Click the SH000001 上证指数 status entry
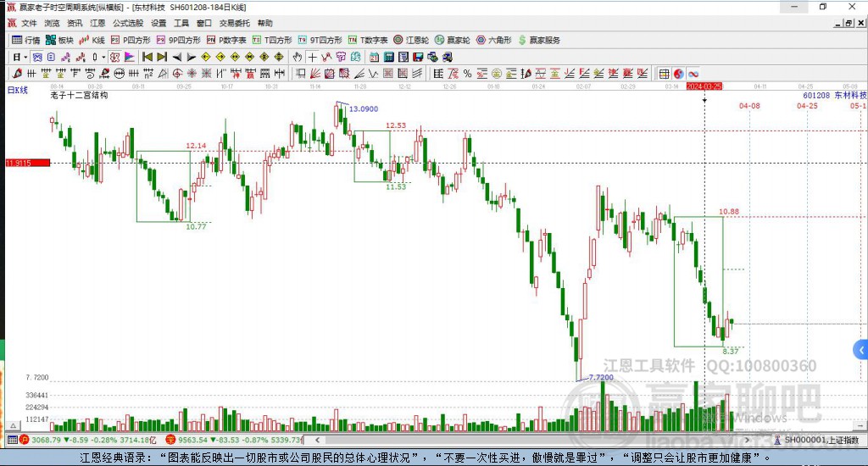 click(x=817, y=440)
